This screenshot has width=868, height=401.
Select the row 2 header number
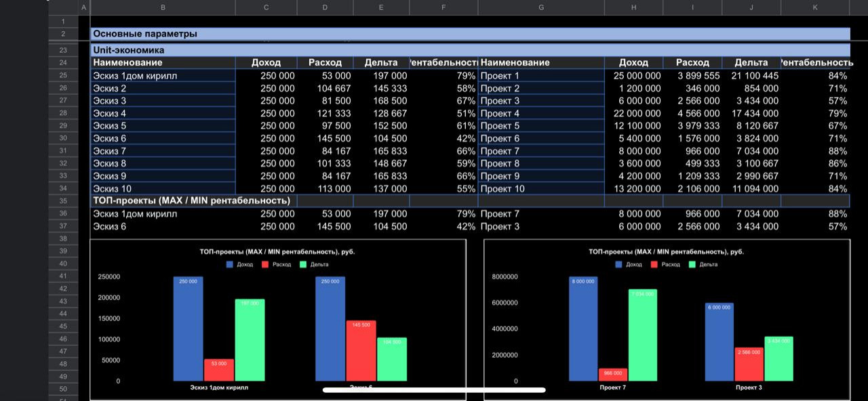[x=63, y=34]
